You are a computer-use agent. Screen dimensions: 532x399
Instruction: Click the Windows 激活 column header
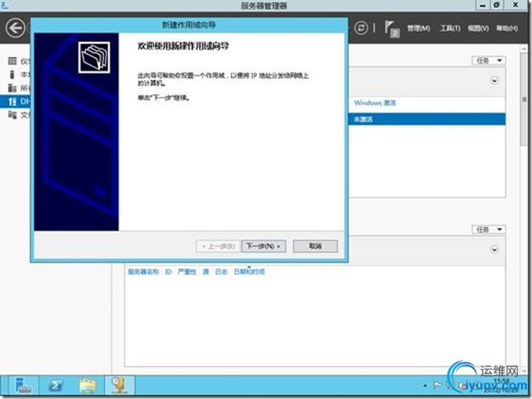tap(375, 102)
